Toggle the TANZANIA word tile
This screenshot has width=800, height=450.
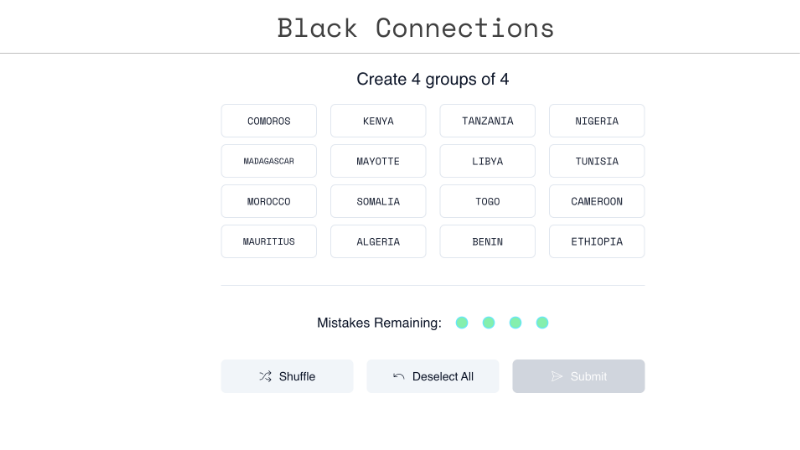pos(487,121)
